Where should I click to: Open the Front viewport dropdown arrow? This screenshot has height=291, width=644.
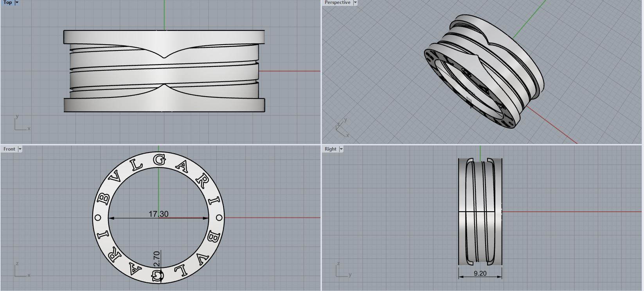click(x=20, y=149)
